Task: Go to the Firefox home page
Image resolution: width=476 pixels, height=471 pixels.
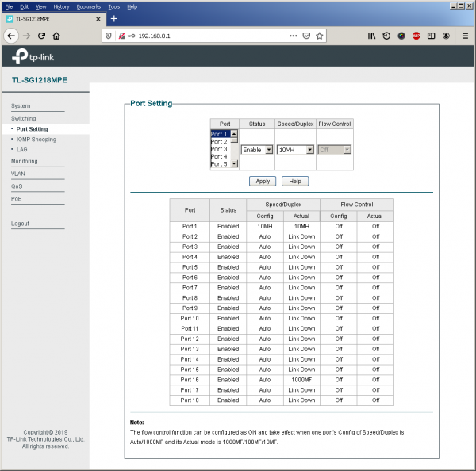Action: [56, 36]
